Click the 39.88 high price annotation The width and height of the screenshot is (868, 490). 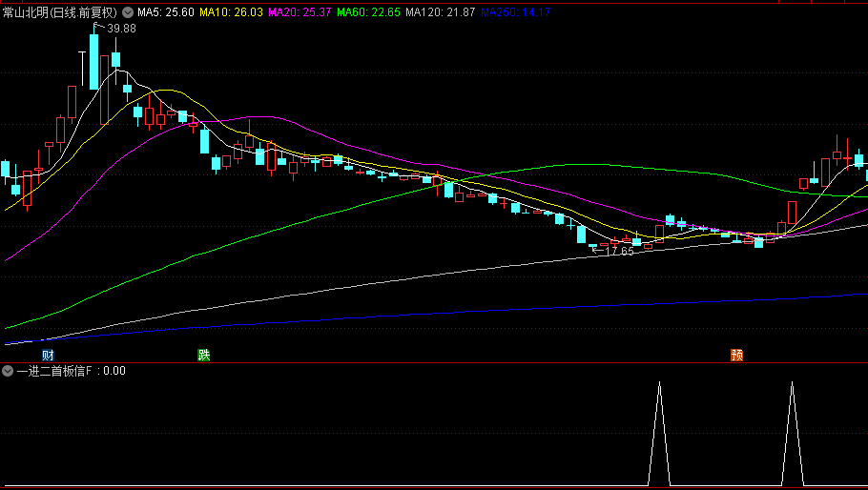(x=121, y=29)
